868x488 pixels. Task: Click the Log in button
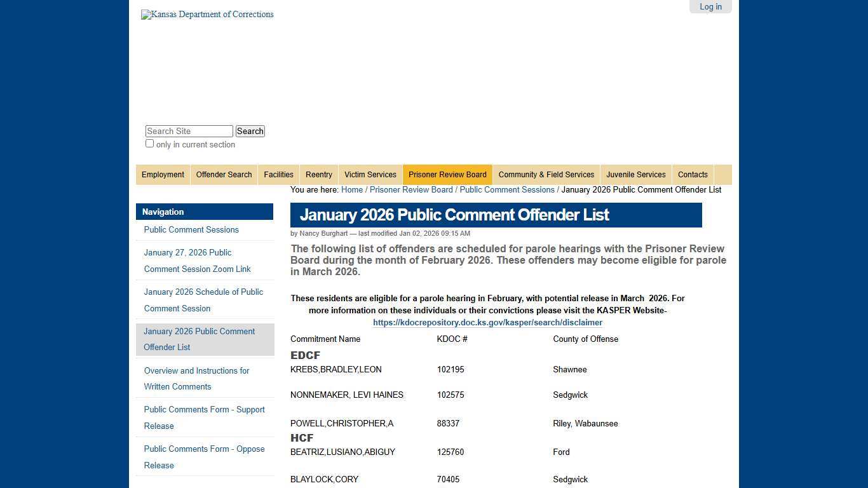[x=710, y=6]
